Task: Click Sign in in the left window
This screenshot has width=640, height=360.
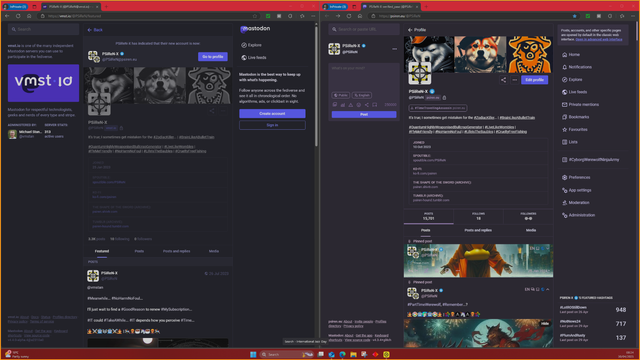Action: pos(272,125)
